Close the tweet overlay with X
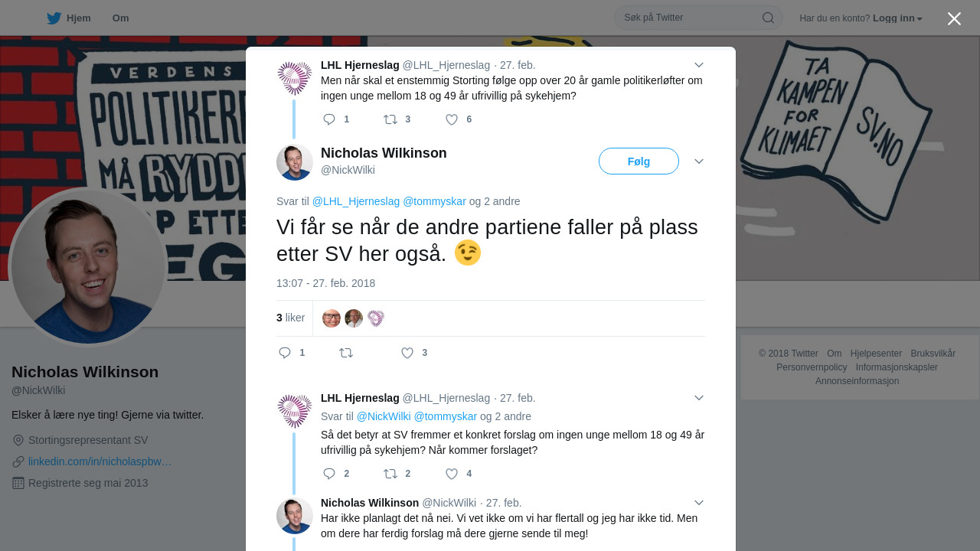980x551 pixels. 954,18
